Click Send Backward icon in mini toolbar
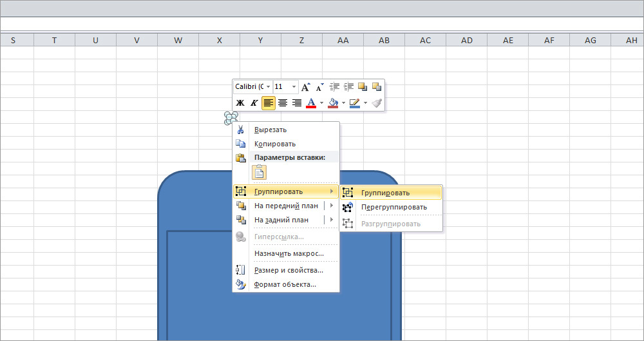This screenshot has width=644, height=341. [x=377, y=87]
